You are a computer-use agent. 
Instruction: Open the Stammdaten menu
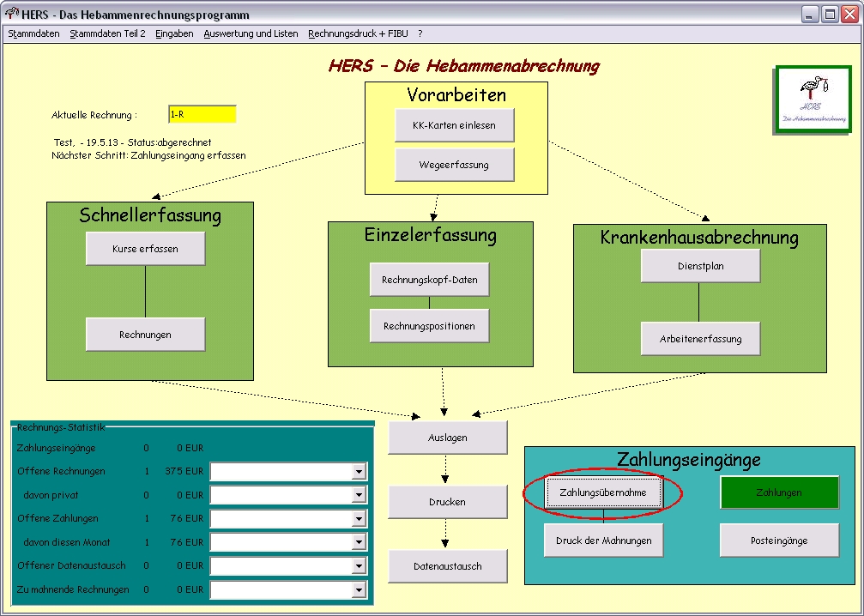pyautogui.click(x=33, y=33)
